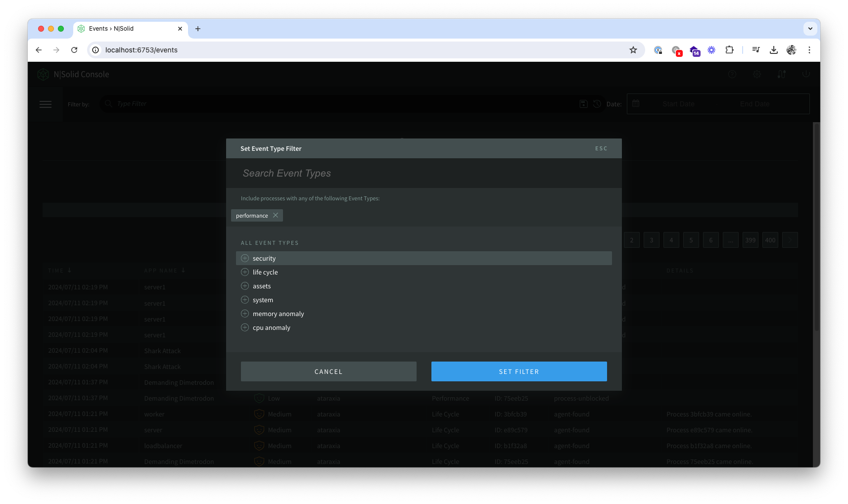
Task: Add the memory anomaly event type
Action: pos(245,314)
